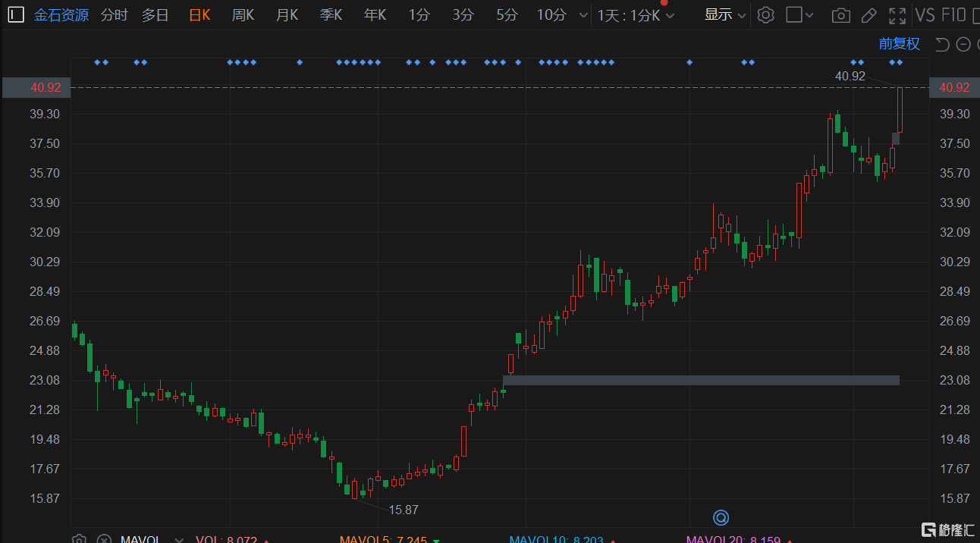
Task: Click the red 40.92 right axis price tag
Action: point(954,87)
